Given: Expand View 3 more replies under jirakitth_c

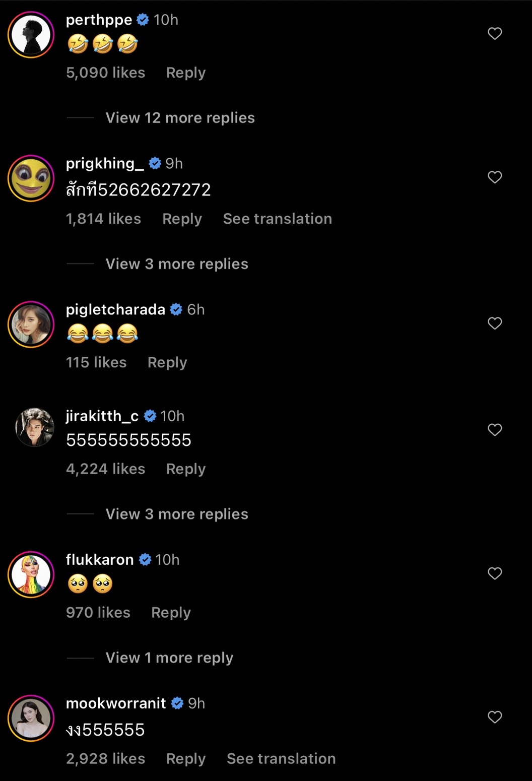Looking at the screenshot, I should (x=177, y=514).
